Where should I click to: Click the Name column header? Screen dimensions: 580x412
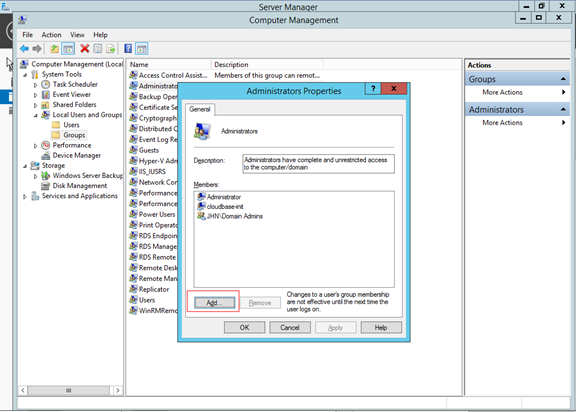pyautogui.click(x=169, y=64)
